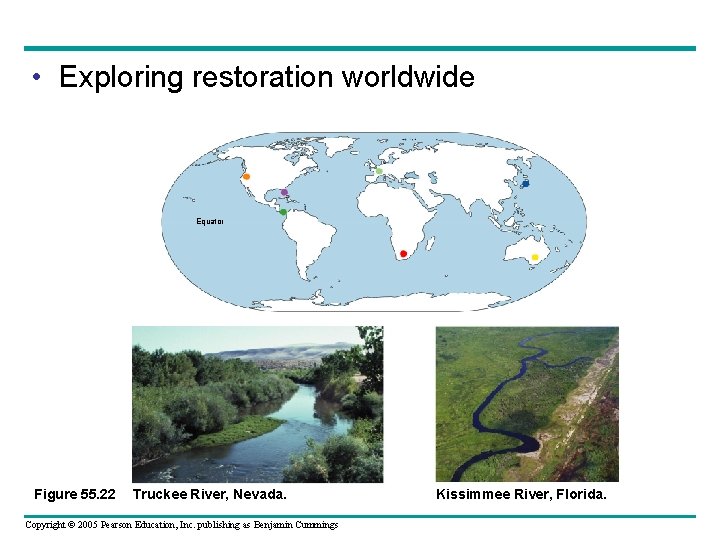This screenshot has height=540, width=720.
Task: Click the 'Equator' map label
Action: coord(210,221)
